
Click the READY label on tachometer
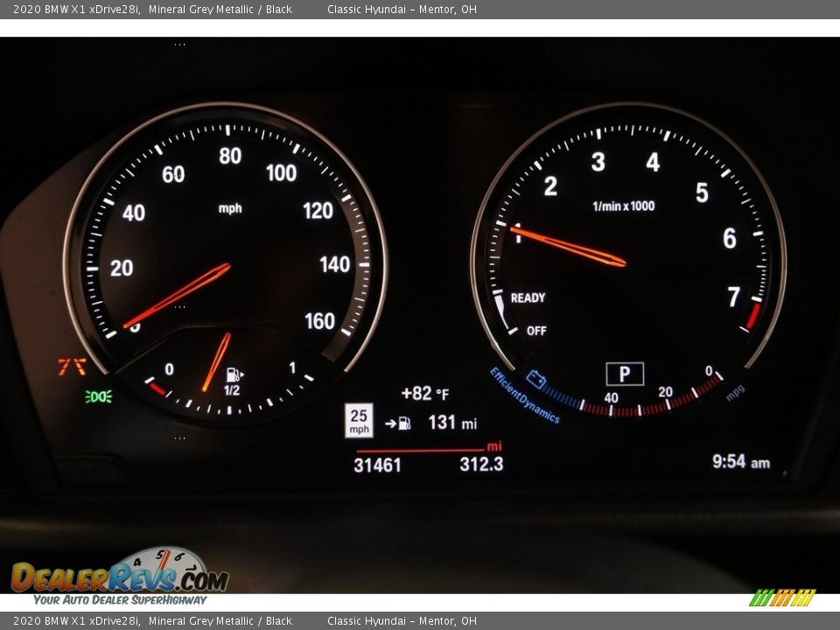pyautogui.click(x=528, y=298)
